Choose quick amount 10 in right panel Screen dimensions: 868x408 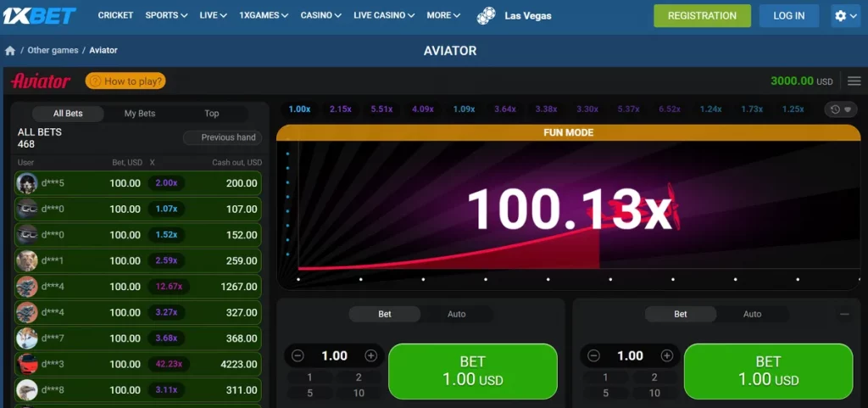tap(654, 393)
